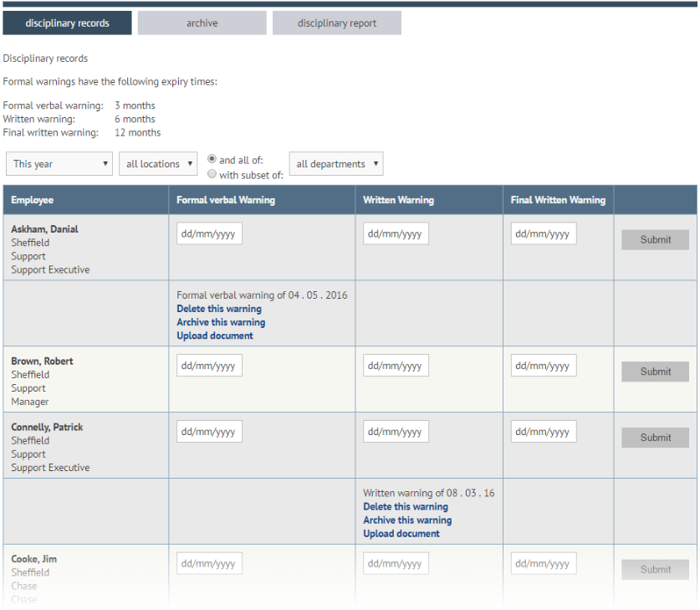This screenshot has height=610, width=700.
Task: Open the all locations dropdown
Action: (x=158, y=164)
